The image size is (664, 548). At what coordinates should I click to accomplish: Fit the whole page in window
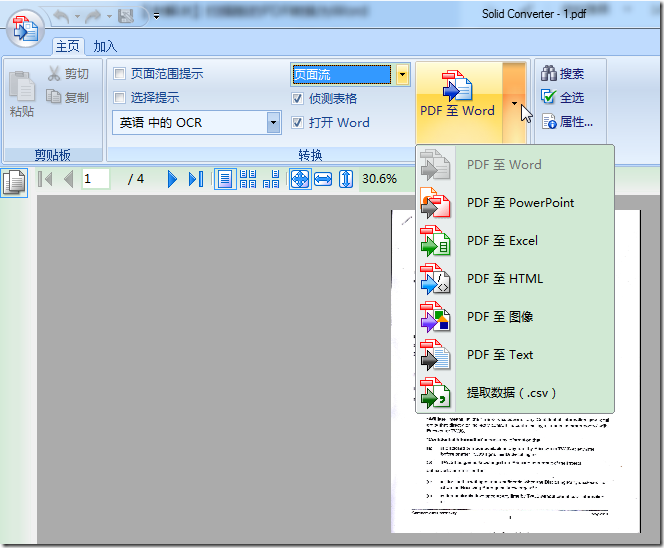tap(300, 179)
